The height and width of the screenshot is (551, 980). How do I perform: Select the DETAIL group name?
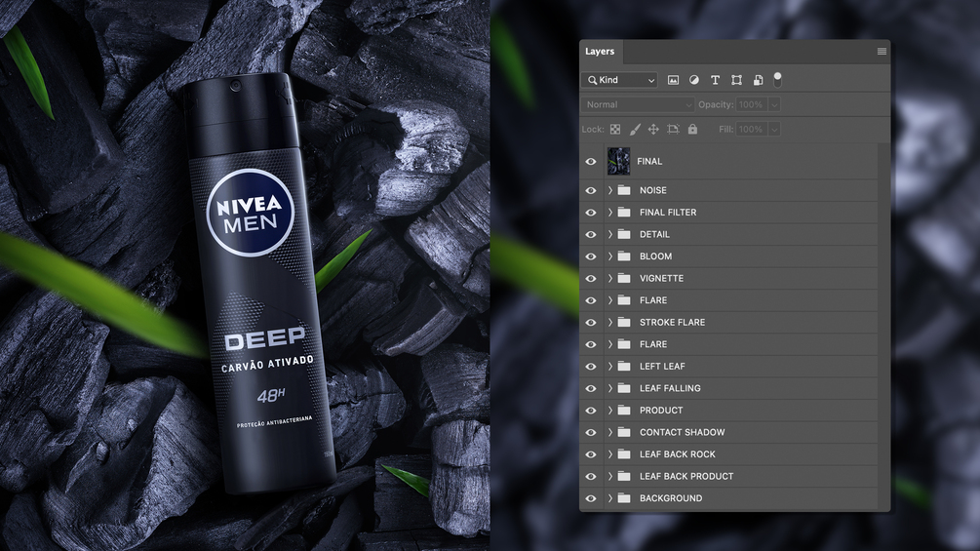(x=654, y=234)
